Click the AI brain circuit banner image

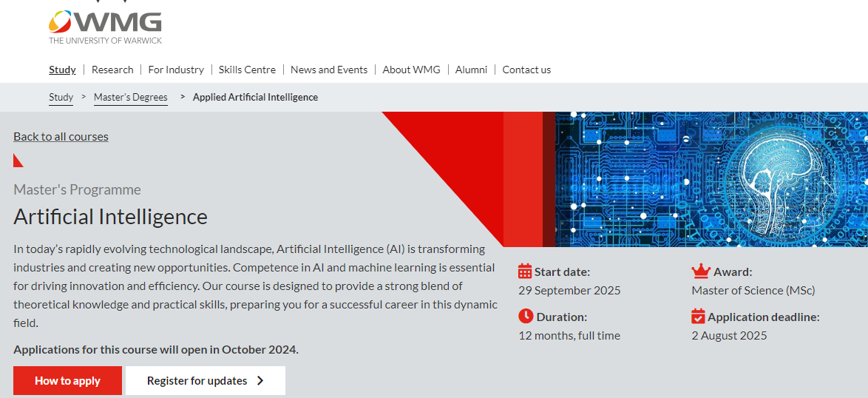(711, 179)
